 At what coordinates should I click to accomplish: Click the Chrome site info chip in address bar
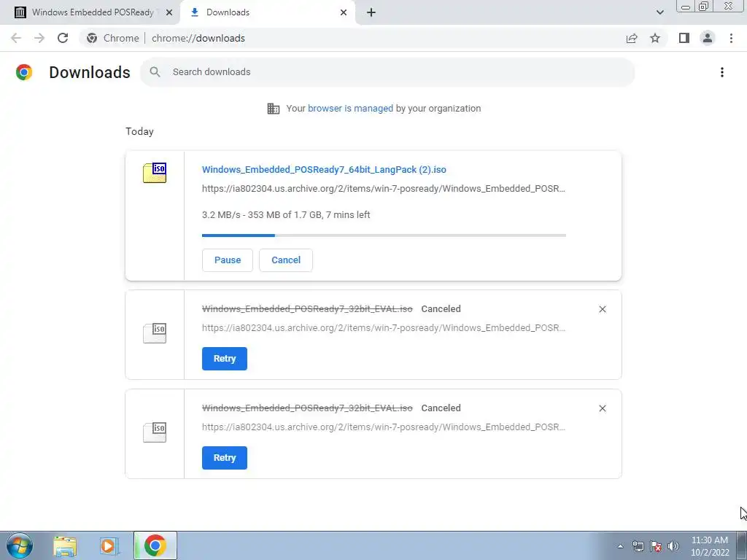[113, 38]
